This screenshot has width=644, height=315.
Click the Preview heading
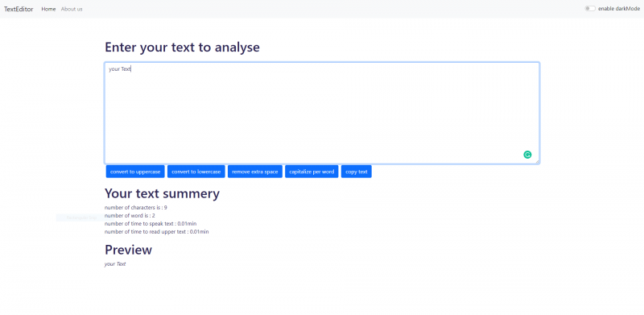click(129, 250)
